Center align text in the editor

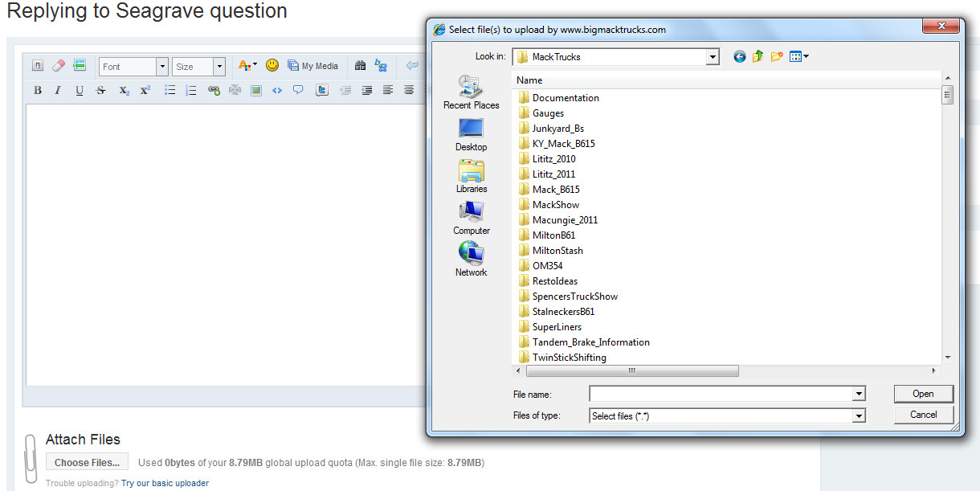coord(409,91)
